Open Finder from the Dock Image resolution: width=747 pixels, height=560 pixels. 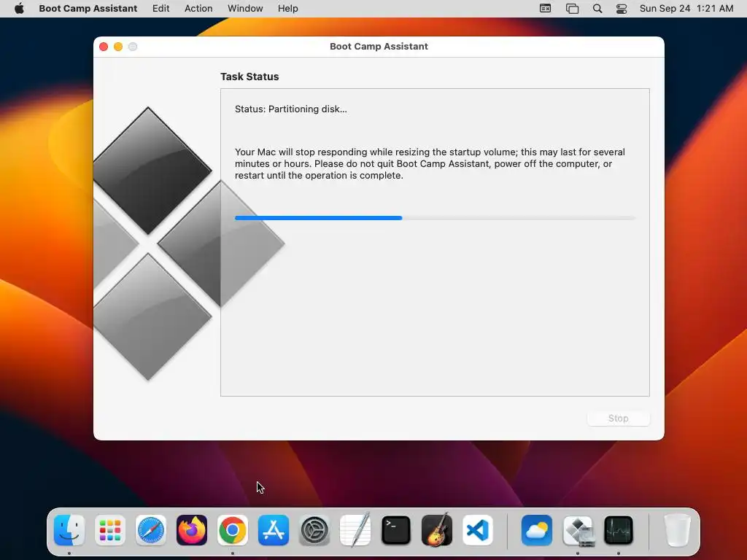[69, 530]
